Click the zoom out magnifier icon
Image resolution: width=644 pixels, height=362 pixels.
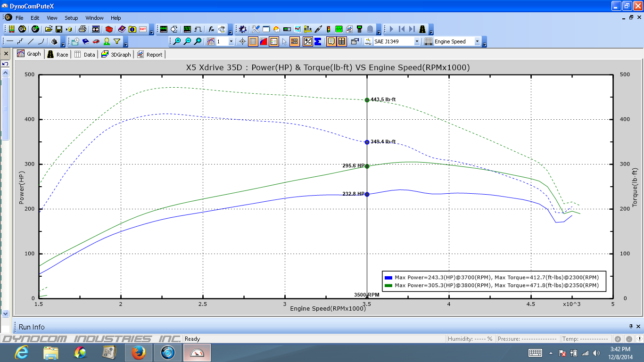187,41
